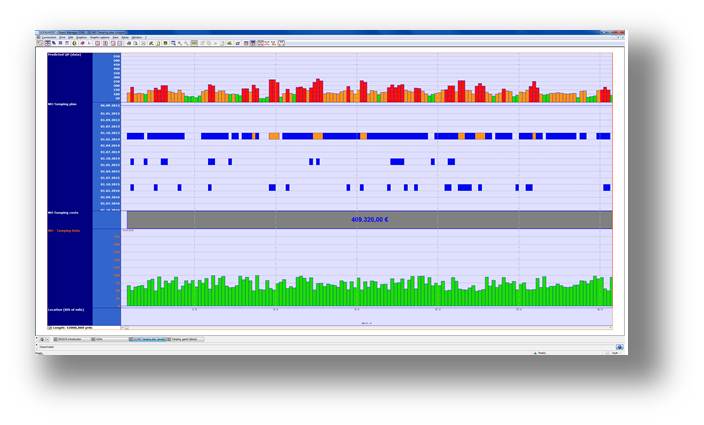Click the magnifier zoom icon in toolbar

[x=171, y=44]
